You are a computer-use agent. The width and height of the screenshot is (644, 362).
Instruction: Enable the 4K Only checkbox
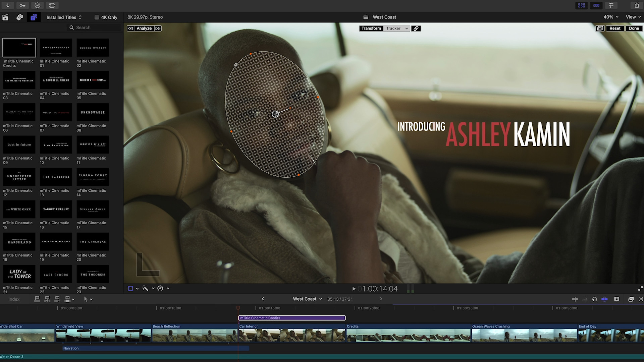point(97,17)
